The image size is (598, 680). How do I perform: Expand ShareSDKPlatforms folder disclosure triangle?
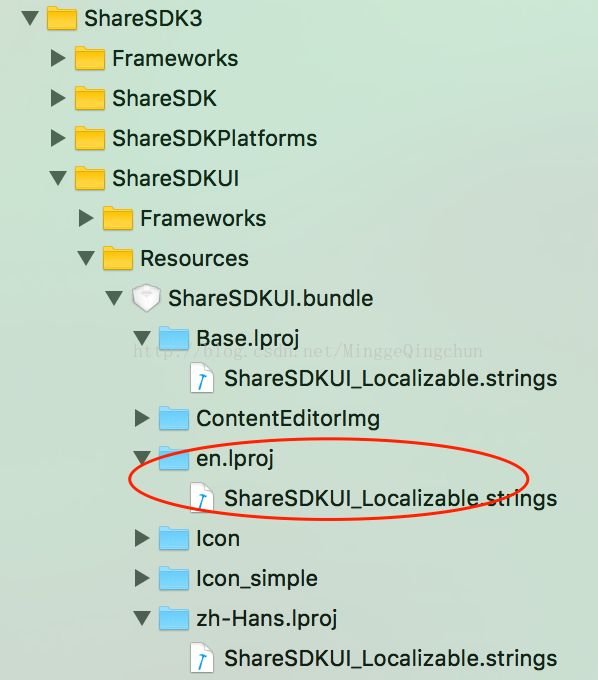tap(58, 138)
